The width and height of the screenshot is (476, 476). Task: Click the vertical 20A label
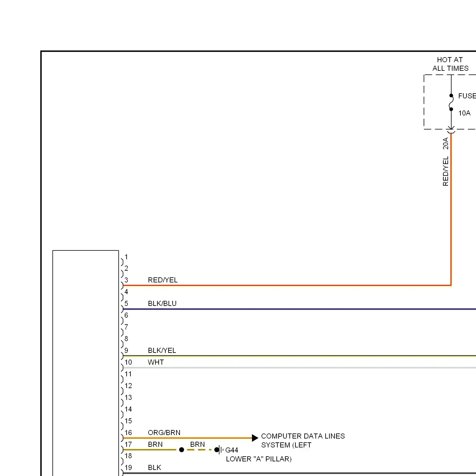pyautogui.click(x=446, y=143)
